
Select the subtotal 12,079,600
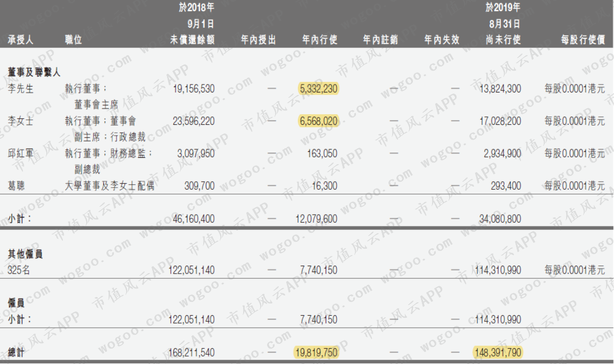[x=317, y=219]
